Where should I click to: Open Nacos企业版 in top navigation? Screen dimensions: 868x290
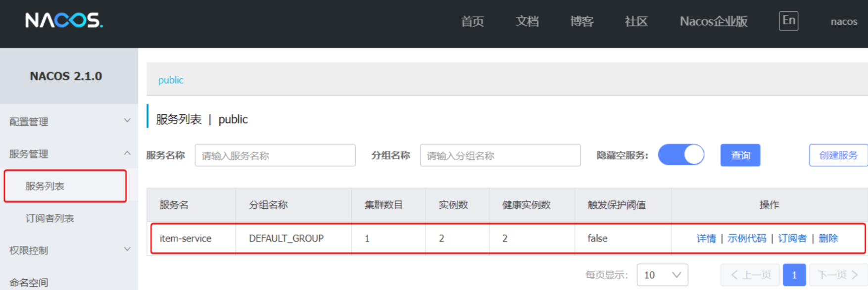(x=714, y=21)
